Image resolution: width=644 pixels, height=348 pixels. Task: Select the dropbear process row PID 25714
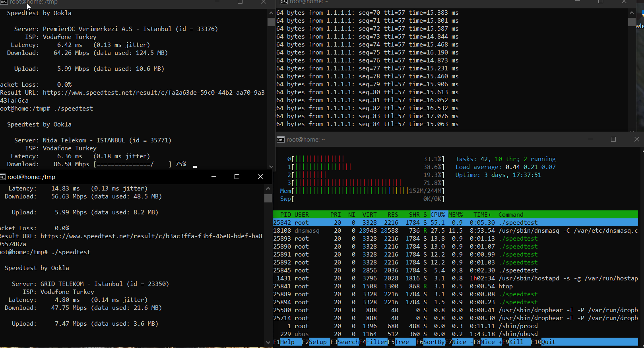tap(456, 318)
